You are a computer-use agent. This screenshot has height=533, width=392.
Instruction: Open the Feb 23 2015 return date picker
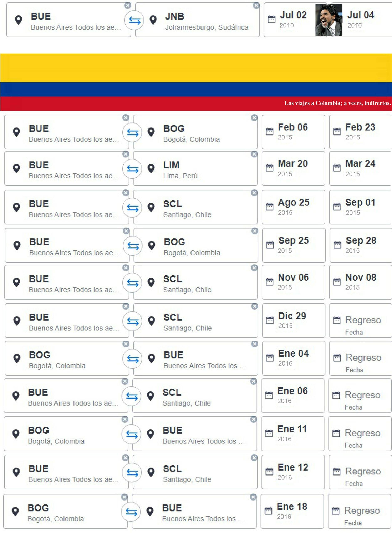point(360,132)
